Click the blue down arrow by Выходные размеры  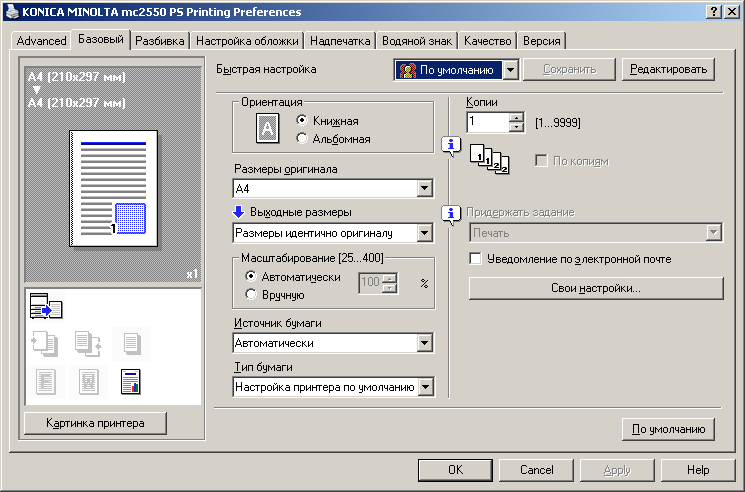click(x=239, y=212)
